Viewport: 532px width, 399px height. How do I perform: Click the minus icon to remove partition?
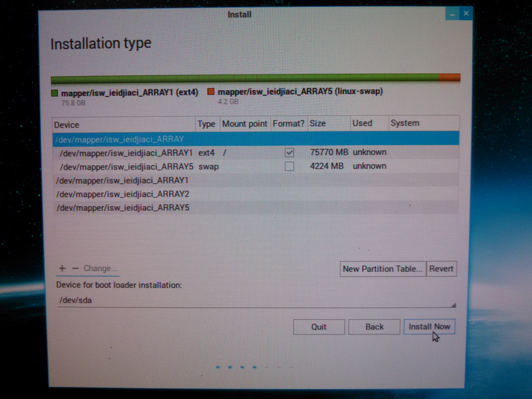point(75,268)
